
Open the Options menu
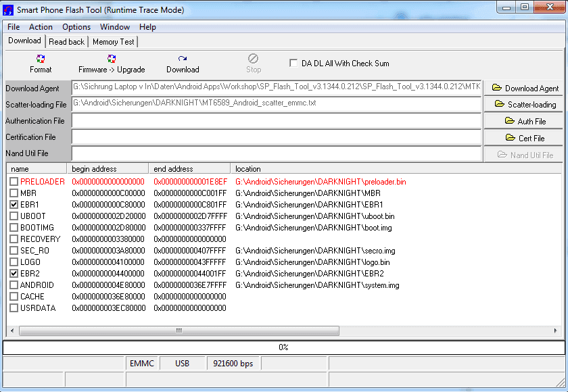click(76, 27)
